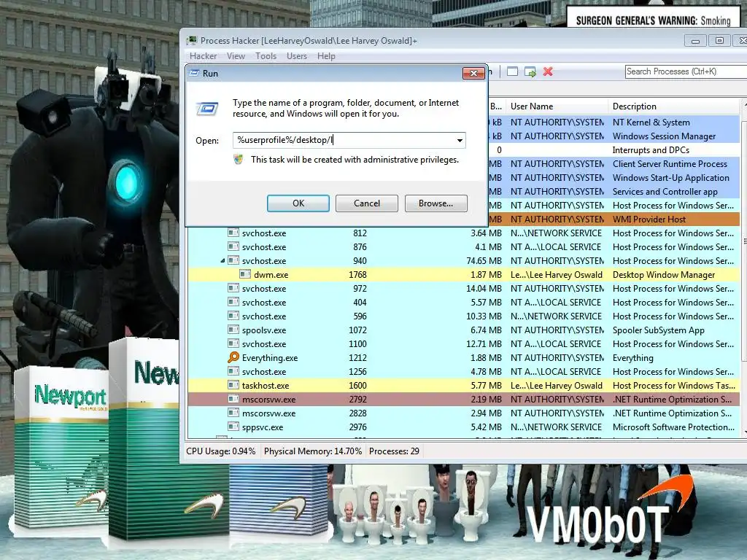Click Cancel in the Run dialog

coord(367,203)
